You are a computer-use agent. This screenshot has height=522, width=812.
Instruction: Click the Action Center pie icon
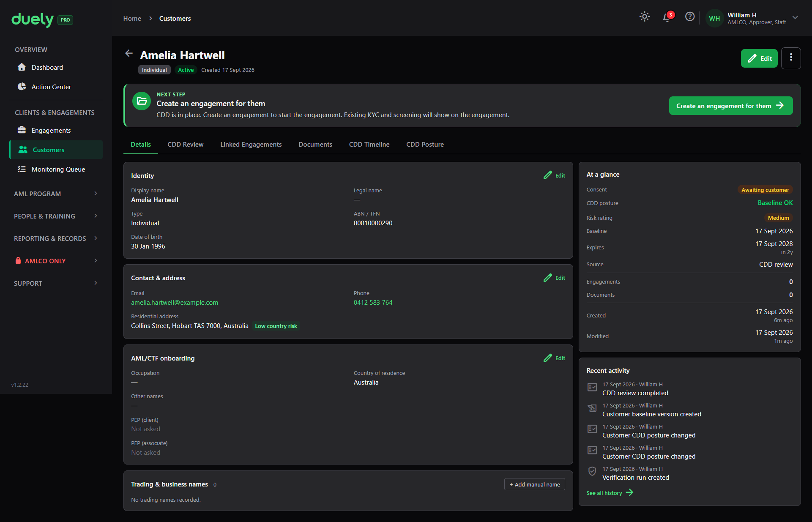(x=22, y=86)
